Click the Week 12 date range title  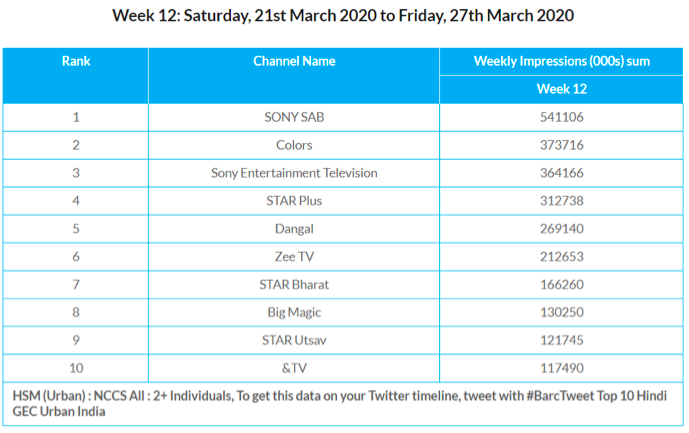pos(343,16)
